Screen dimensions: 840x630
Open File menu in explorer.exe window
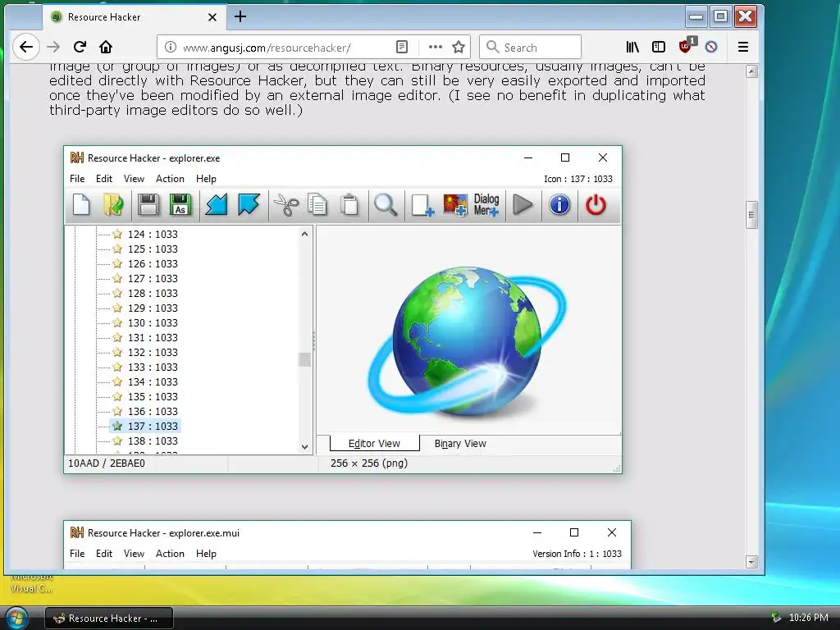tap(77, 179)
